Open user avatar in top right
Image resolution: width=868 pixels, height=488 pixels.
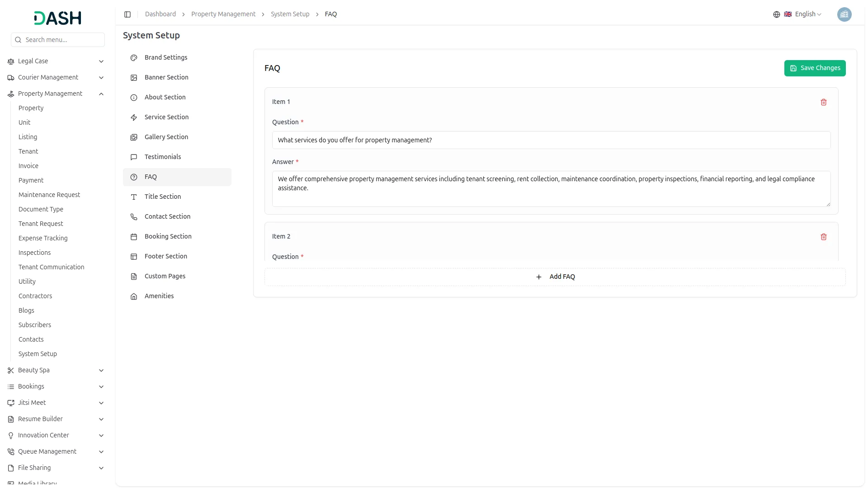click(x=844, y=14)
